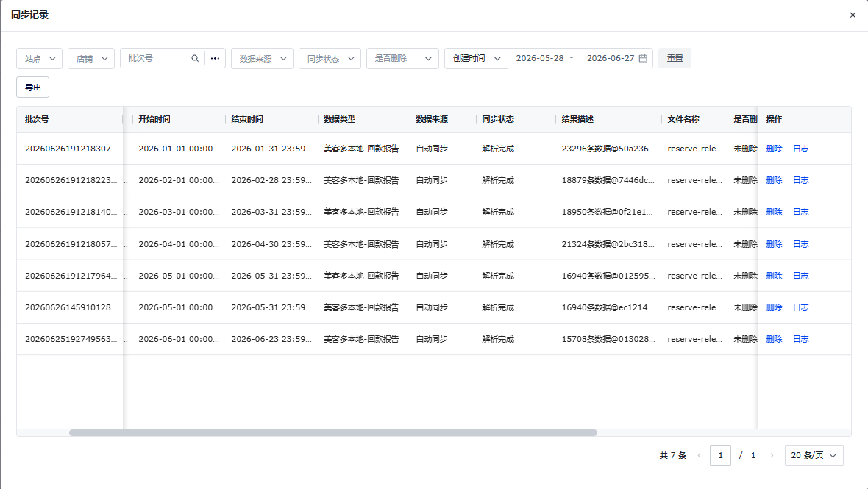Delete the record starting 2026-06-01
This screenshot has height=489, width=868.
coord(774,339)
